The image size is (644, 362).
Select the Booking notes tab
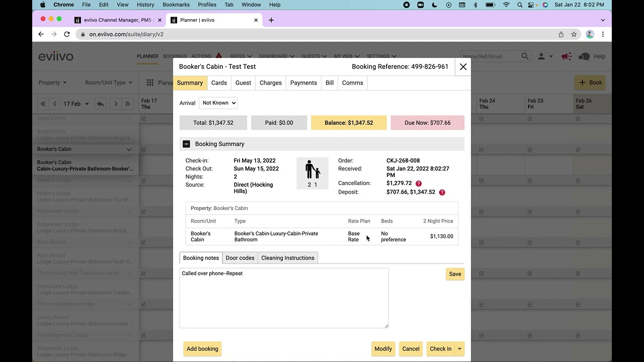pos(201,258)
